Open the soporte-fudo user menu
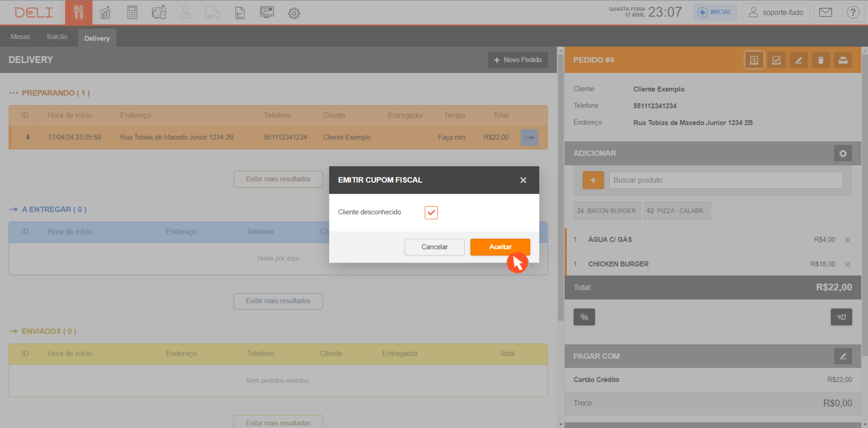The width and height of the screenshot is (868, 428). pyautogui.click(x=776, y=12)
